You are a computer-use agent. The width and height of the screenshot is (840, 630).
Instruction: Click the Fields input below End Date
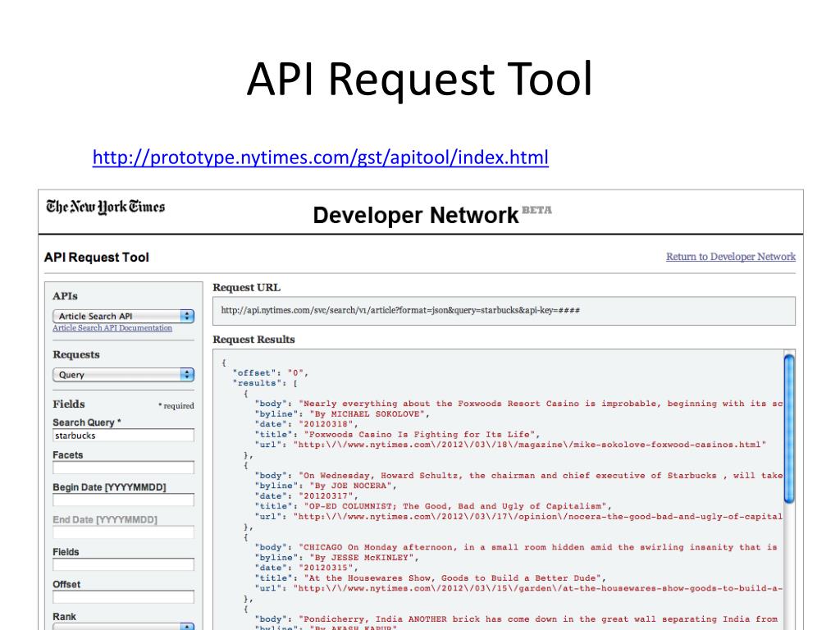point(123,564)
